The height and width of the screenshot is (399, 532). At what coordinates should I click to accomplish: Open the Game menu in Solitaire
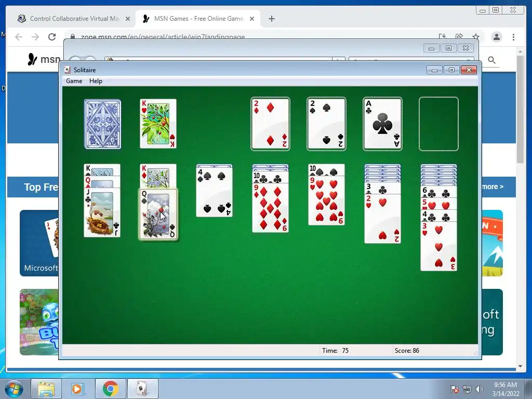(x=74, y=81)
